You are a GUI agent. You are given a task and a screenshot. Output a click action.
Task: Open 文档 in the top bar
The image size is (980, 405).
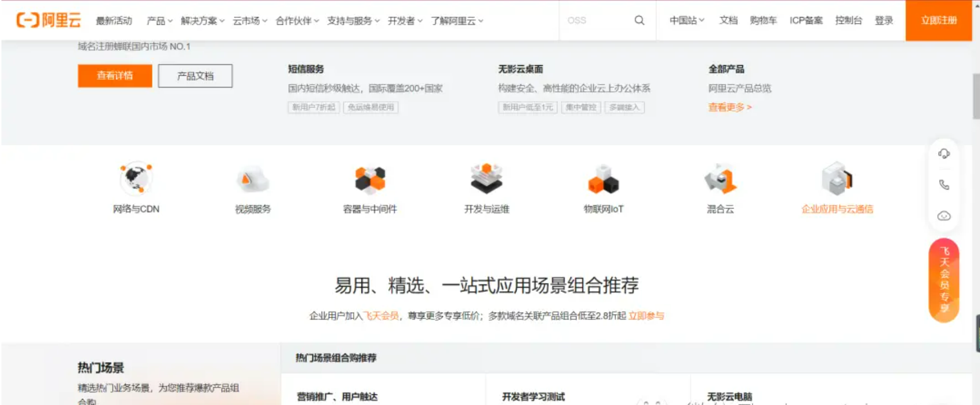coord(728,20)
